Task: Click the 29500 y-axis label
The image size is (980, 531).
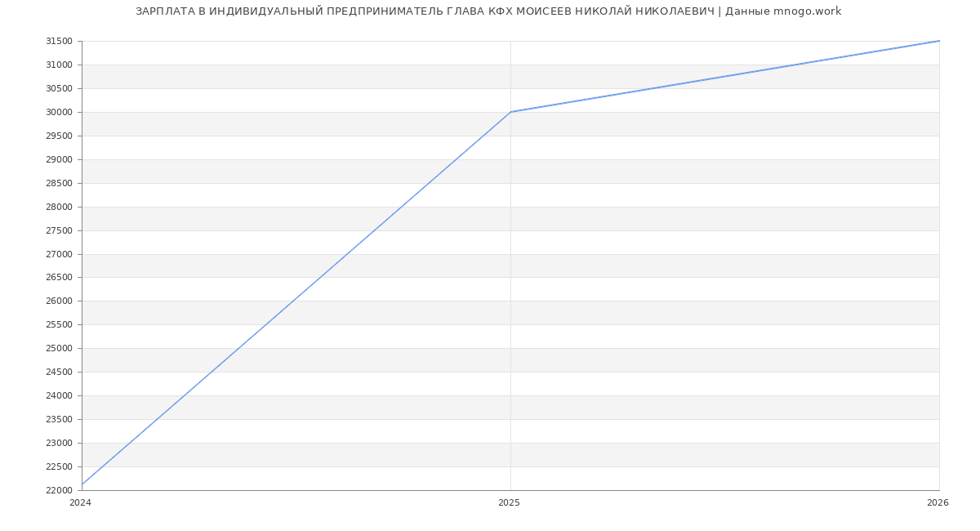Action: pos(59,136)
